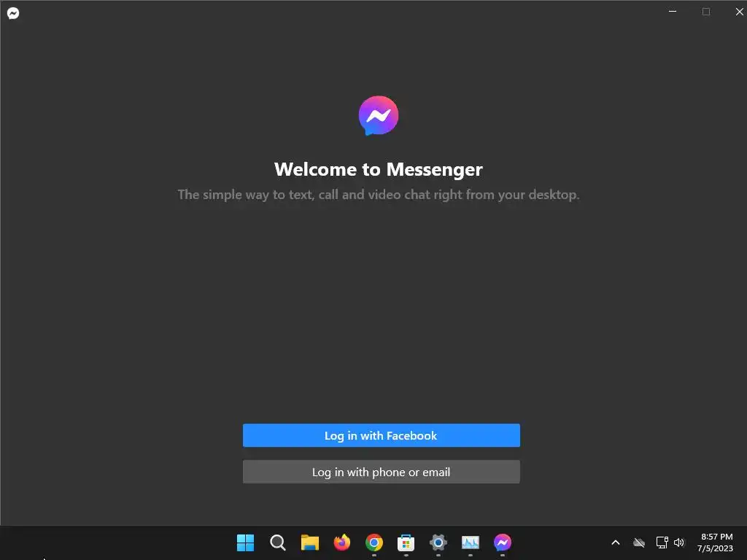
Task: Open the clock showing 8:57 PM
Action: pyautogui.click(x=716, y=537)
